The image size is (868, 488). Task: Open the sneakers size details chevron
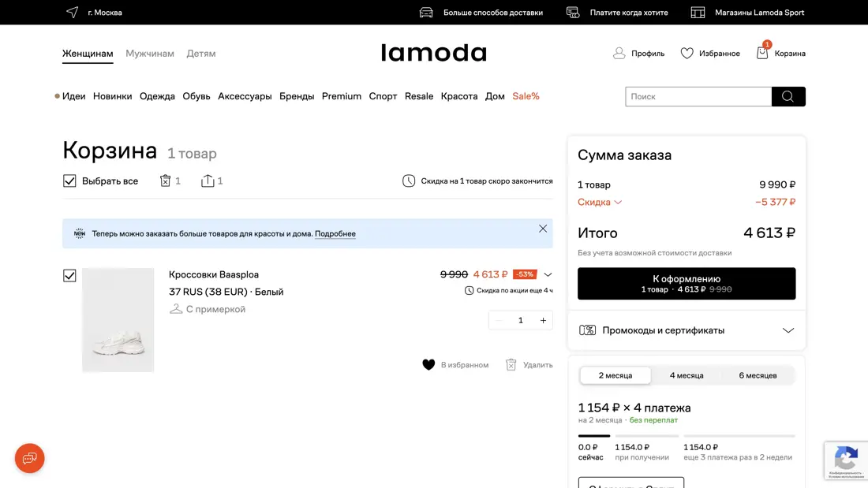[x=548, y=274]
